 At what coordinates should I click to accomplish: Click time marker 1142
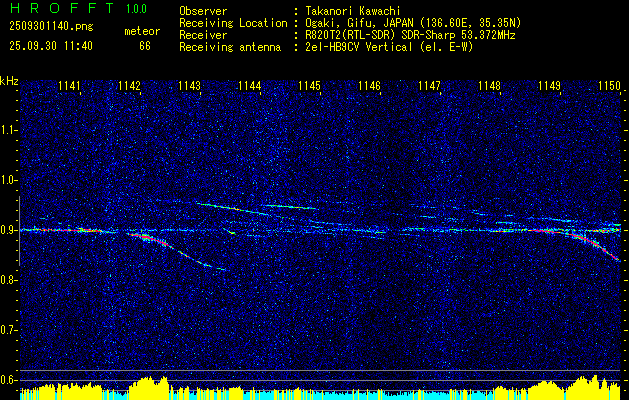click(x=130, y=85)
